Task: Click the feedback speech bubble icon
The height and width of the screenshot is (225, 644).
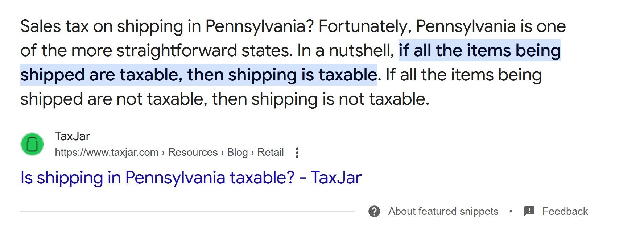Action: pos(529,211)
